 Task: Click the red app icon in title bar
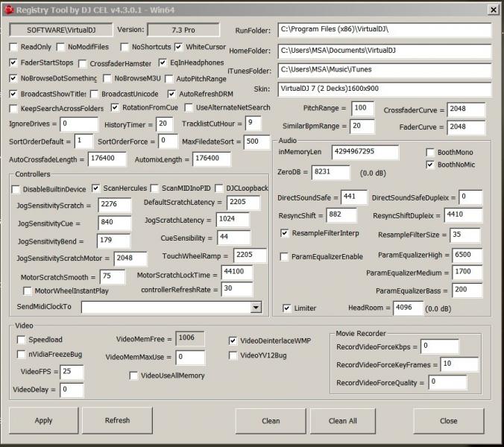tap(9, 10)
